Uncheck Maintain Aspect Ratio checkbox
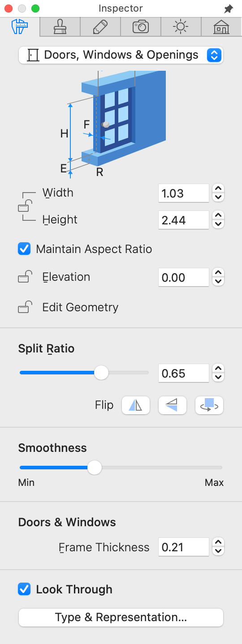Viewport: 242px width, 644px height. pos(24,249)
